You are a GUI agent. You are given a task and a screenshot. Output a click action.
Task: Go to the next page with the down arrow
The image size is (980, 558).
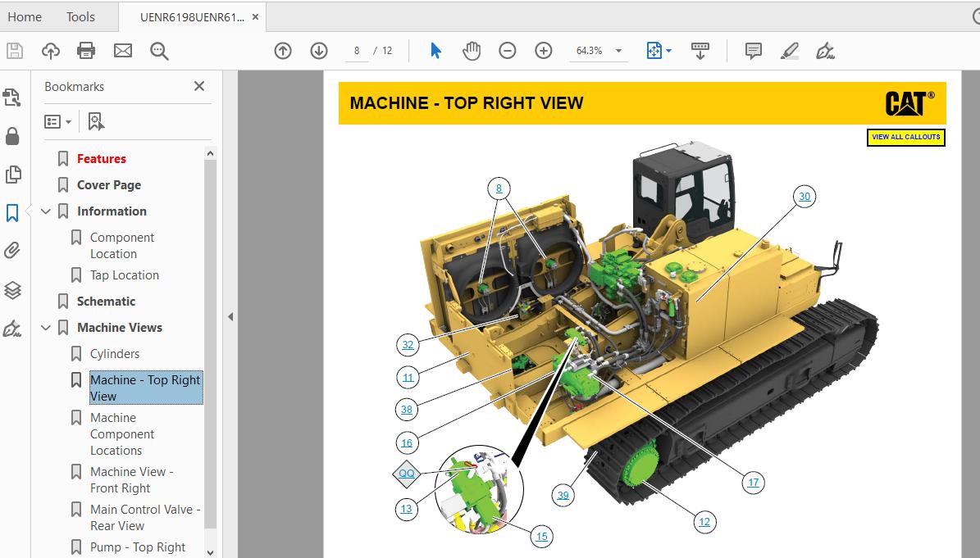319,51
